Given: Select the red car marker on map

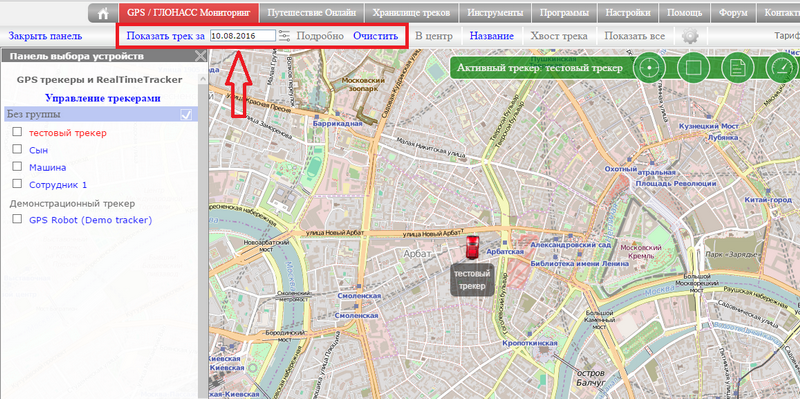Looking at the screenshot, I should pos(473,247).
